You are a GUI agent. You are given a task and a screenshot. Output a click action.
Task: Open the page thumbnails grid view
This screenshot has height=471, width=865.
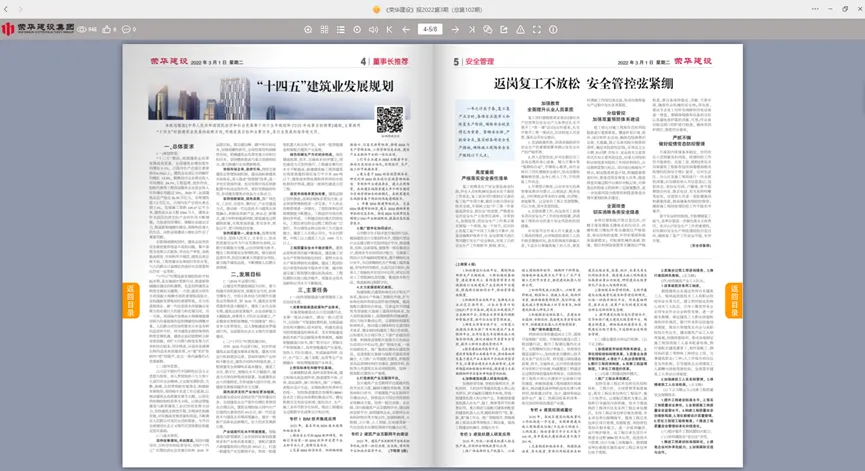324,30
